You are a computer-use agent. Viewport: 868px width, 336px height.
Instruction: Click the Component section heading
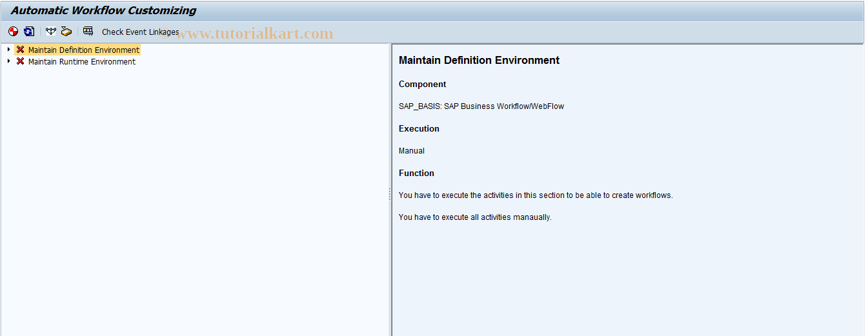pyautogui.click(x=422, y=84)
